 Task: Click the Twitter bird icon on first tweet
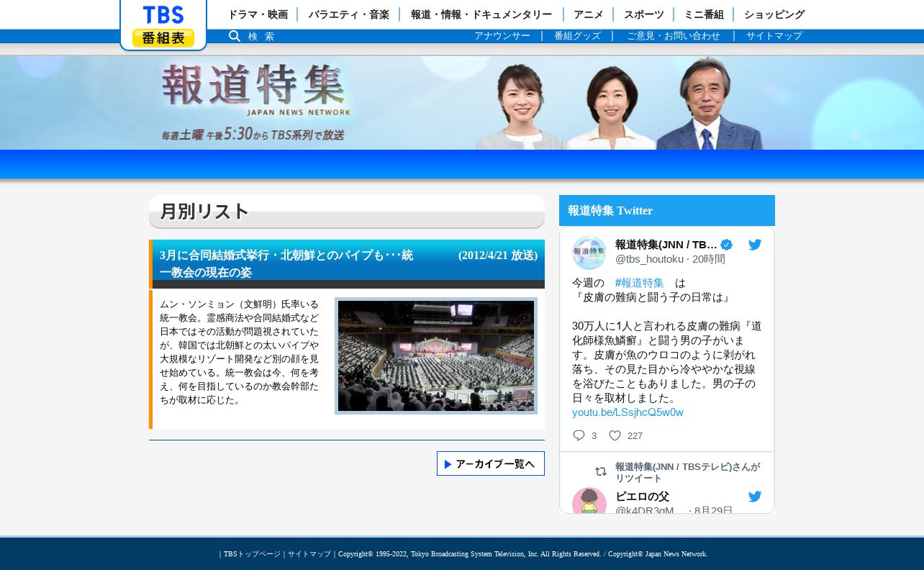(x=755, y=245)
